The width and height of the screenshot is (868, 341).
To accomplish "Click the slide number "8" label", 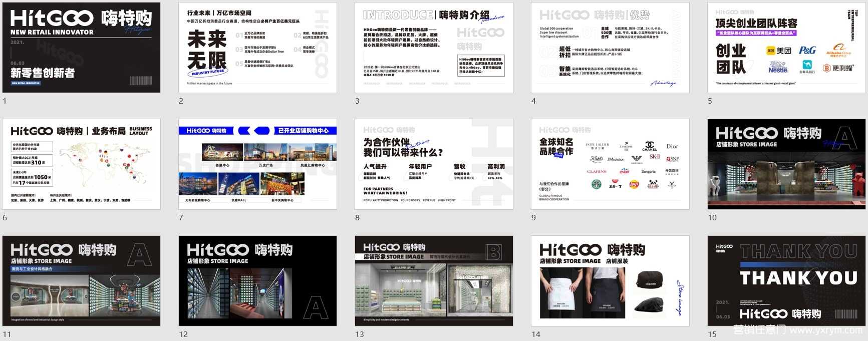I will coord(358,218).
